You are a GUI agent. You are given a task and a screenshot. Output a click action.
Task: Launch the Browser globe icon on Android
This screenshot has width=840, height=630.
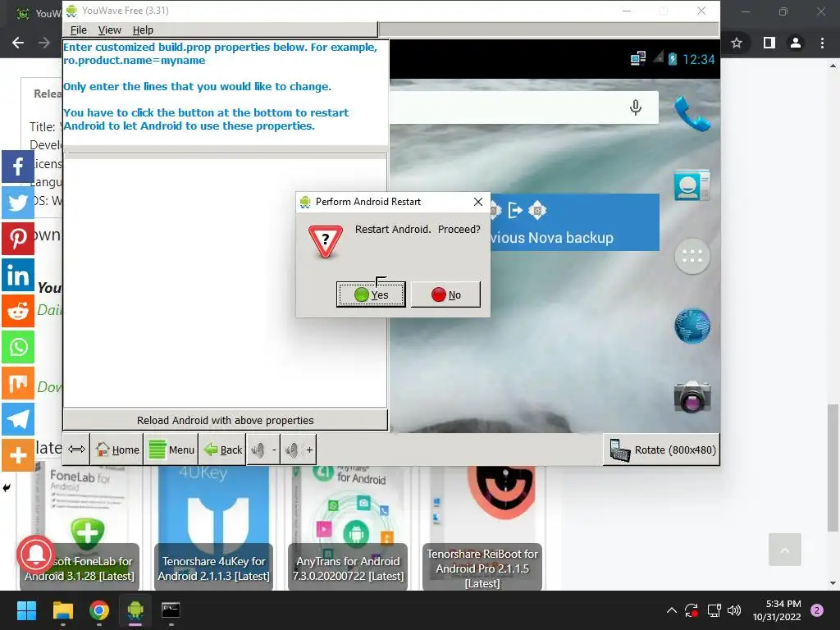[692, 326]
